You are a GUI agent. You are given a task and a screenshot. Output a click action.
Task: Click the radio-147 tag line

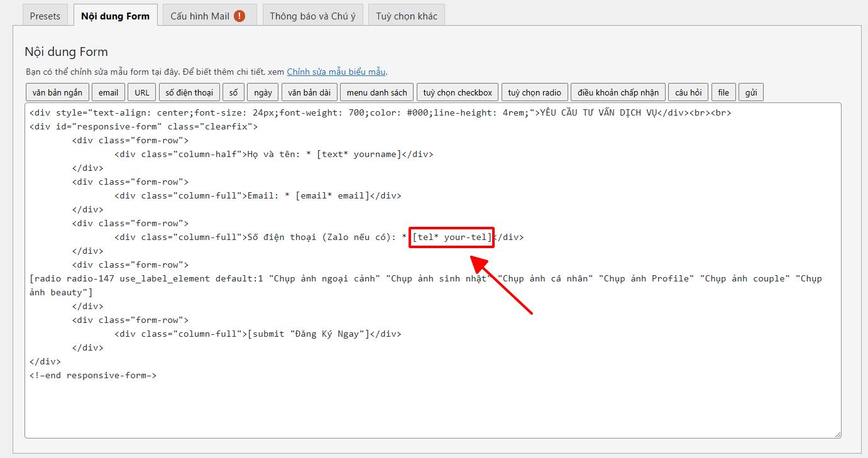click(426, 285)
